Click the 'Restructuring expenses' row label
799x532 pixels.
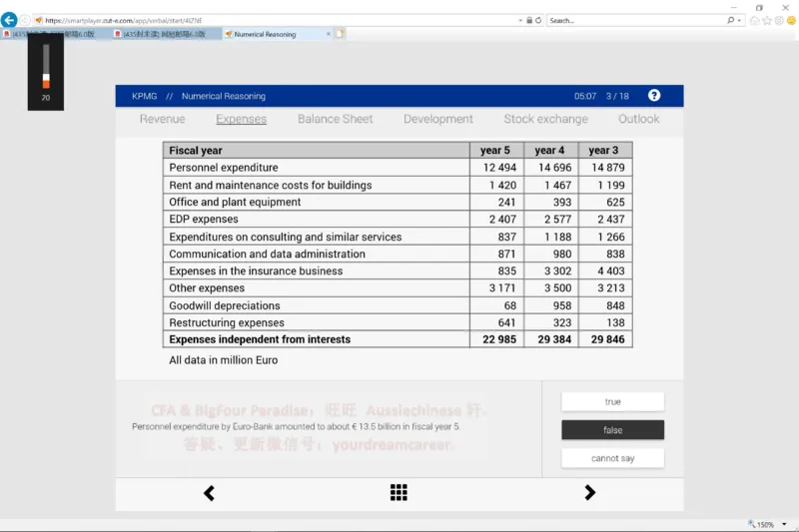[x=227, y=322]
